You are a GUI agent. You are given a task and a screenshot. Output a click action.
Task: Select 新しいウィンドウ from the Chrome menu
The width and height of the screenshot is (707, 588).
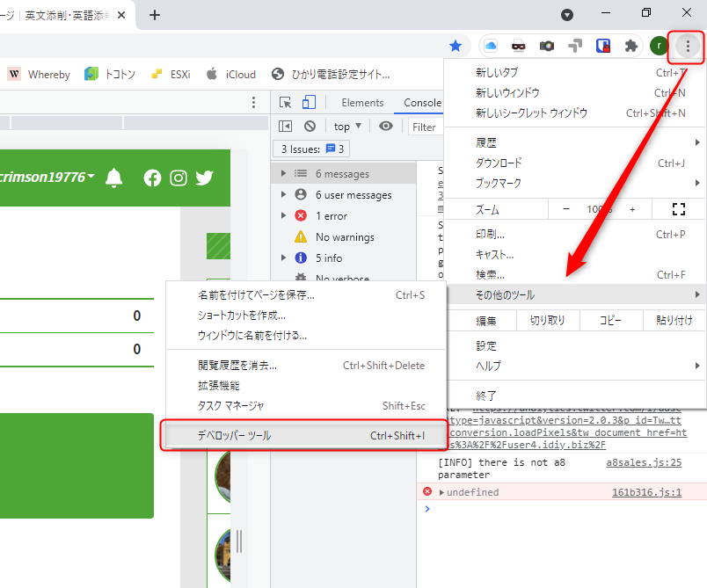pos(575,93)
